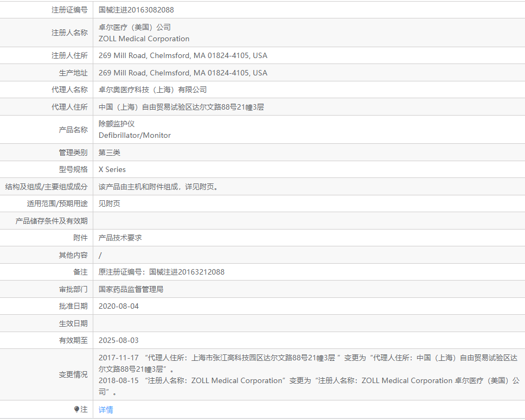
Task: Select the 2017-11-17 change record entry
Action: click(x=308, y=364)
